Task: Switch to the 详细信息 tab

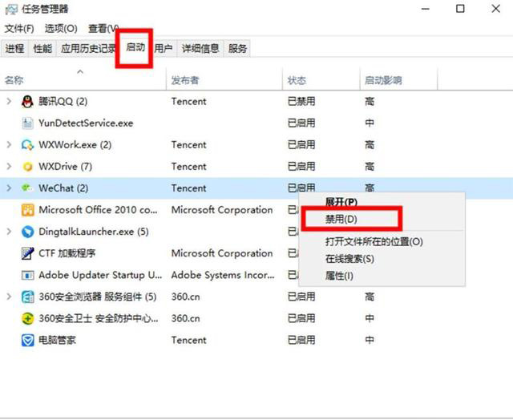Action: click(x=200, y=49)
